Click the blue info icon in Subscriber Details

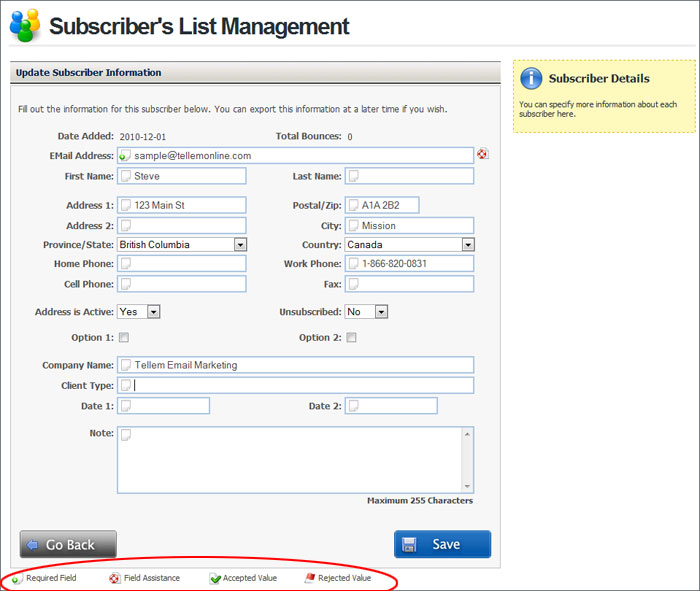click(531, 78)
